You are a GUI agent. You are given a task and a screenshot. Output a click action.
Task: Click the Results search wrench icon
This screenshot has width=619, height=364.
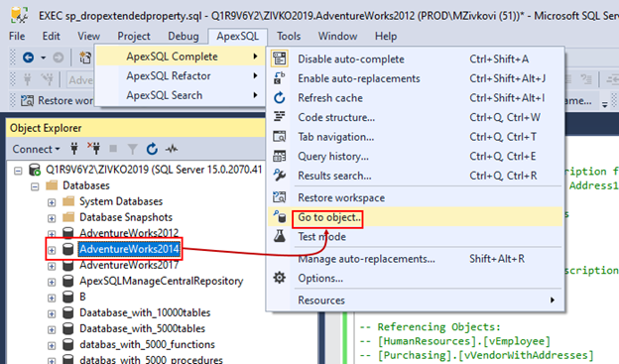280,176
